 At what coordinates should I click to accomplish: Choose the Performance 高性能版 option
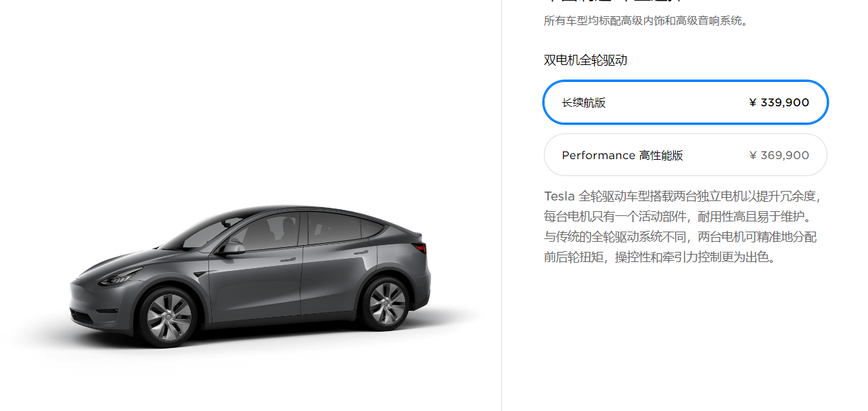pos(685,155)
